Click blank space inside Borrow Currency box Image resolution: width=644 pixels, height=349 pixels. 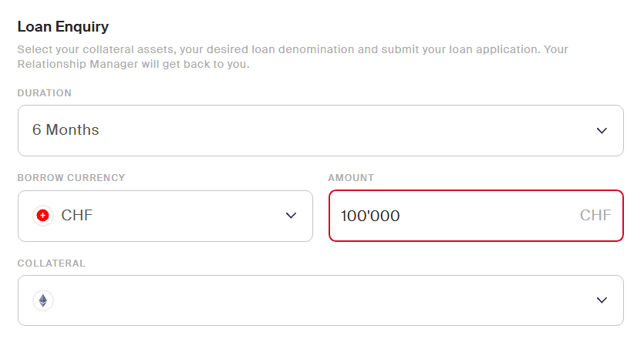(185, 216)
